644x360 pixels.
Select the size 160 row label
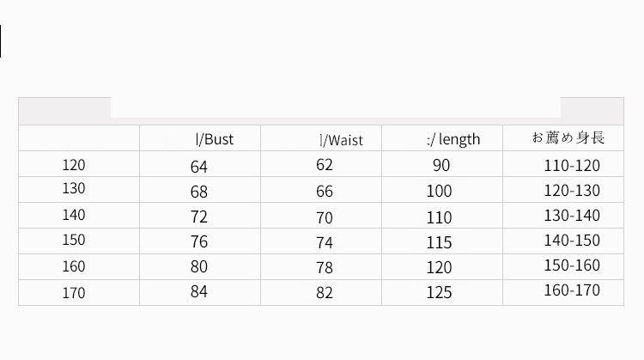(x=74, y=266)
